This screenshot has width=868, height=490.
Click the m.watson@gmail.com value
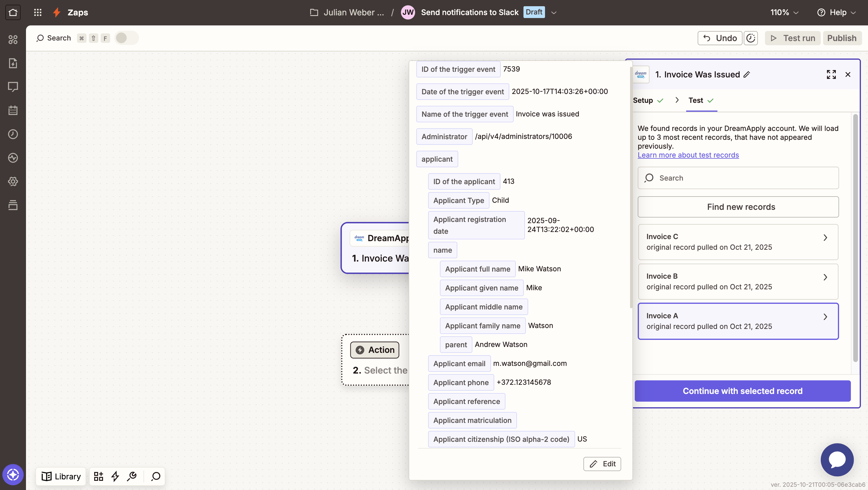click(530, 363)
